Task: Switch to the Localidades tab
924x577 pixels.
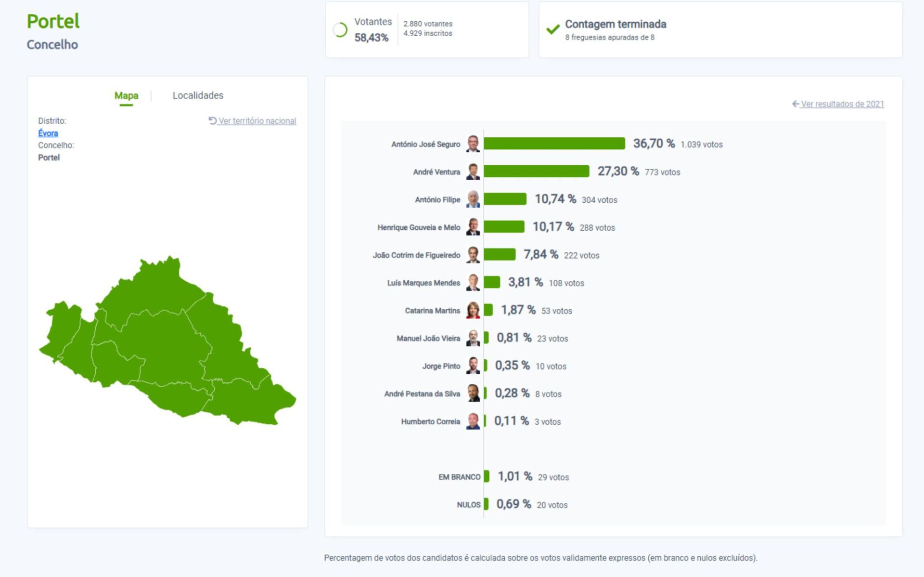Action: click(198, 95)
